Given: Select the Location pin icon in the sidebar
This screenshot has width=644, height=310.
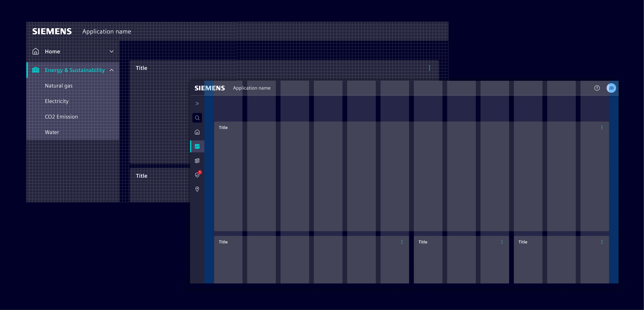Looking at the screenshot, I should pos(197,189).
